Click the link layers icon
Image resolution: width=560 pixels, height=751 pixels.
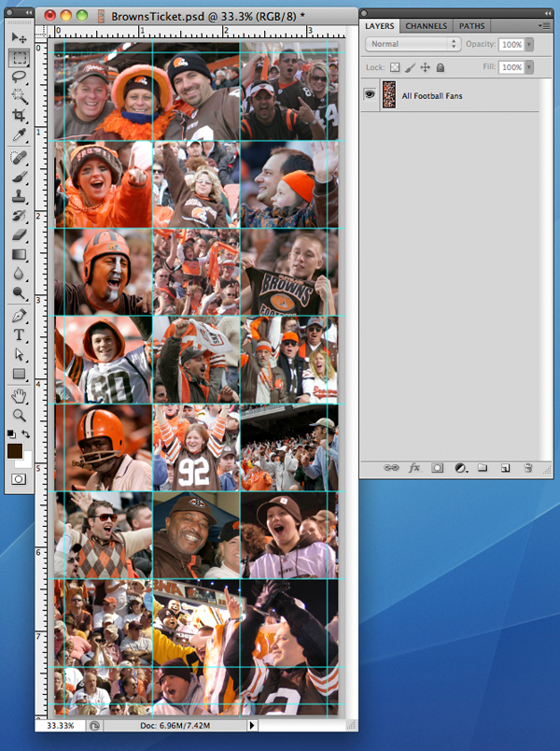391,467
